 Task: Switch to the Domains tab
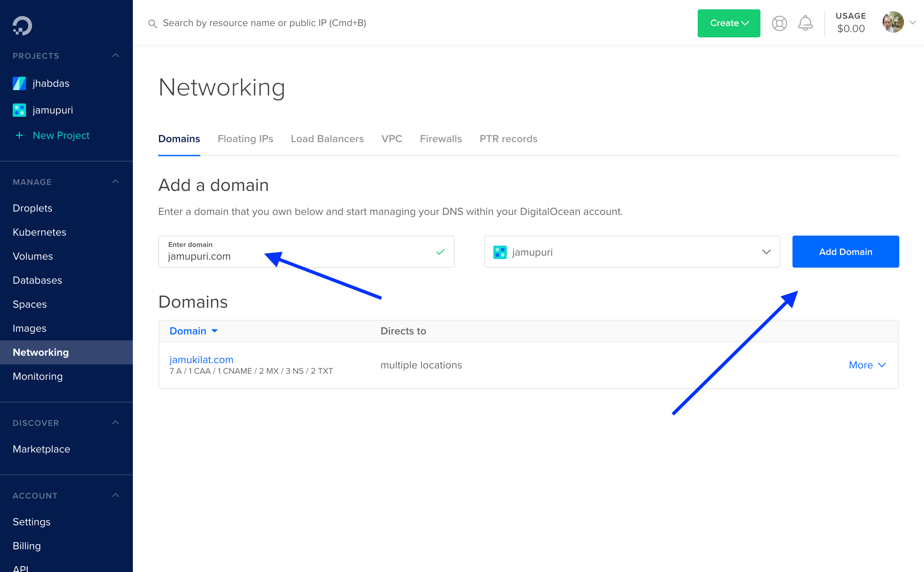pos(179,139)
